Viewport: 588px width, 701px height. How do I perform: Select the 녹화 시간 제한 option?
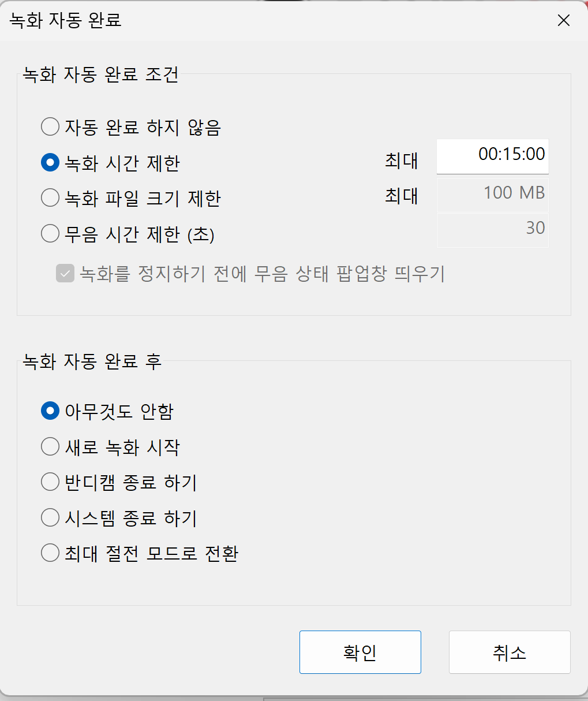[x=50, y=163]
